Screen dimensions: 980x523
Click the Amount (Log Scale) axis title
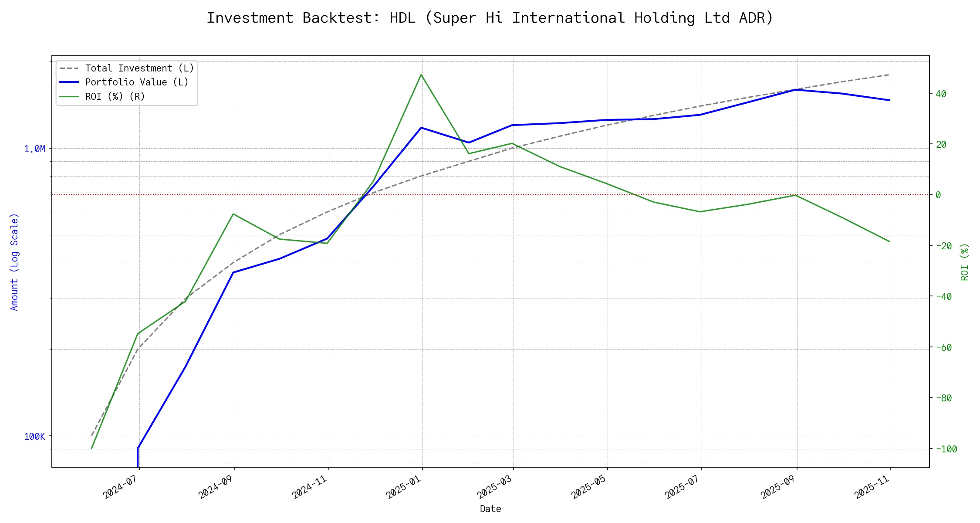14,262
